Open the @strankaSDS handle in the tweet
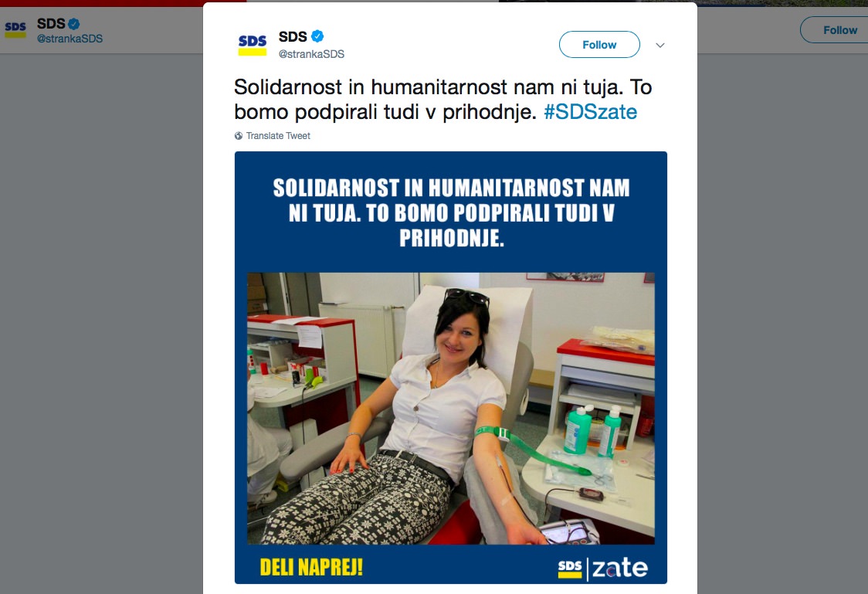The height and width of the screenshot is (594, 868). click(311, 54)
